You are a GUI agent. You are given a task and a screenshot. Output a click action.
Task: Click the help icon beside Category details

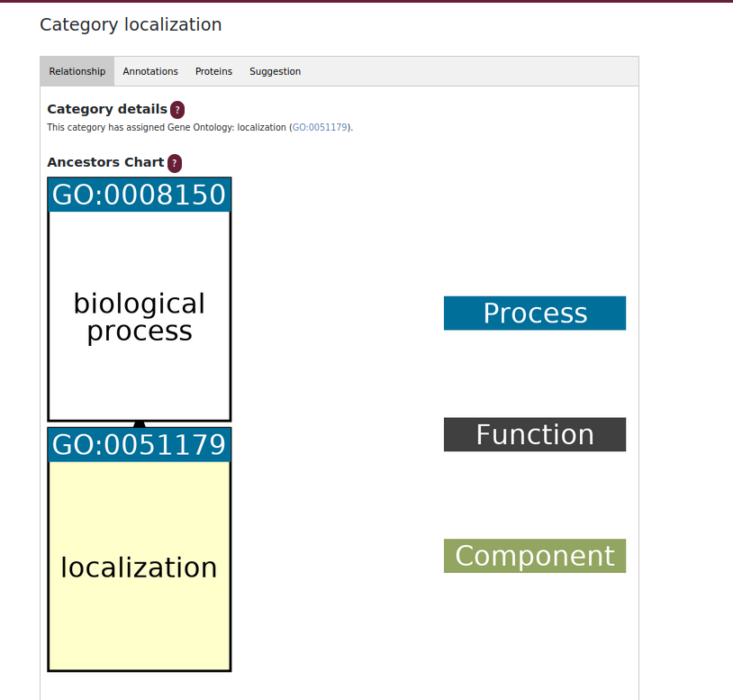(x=177, y=110)
